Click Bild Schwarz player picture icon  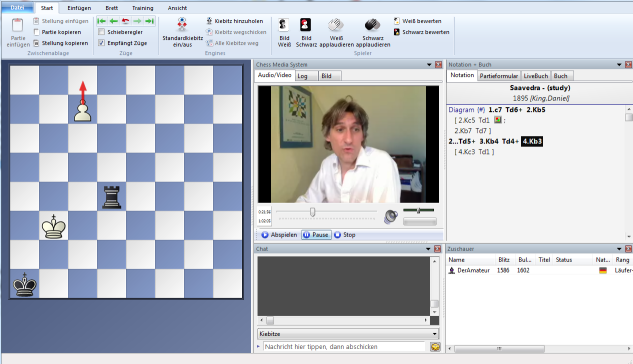(x=306, y=25)
